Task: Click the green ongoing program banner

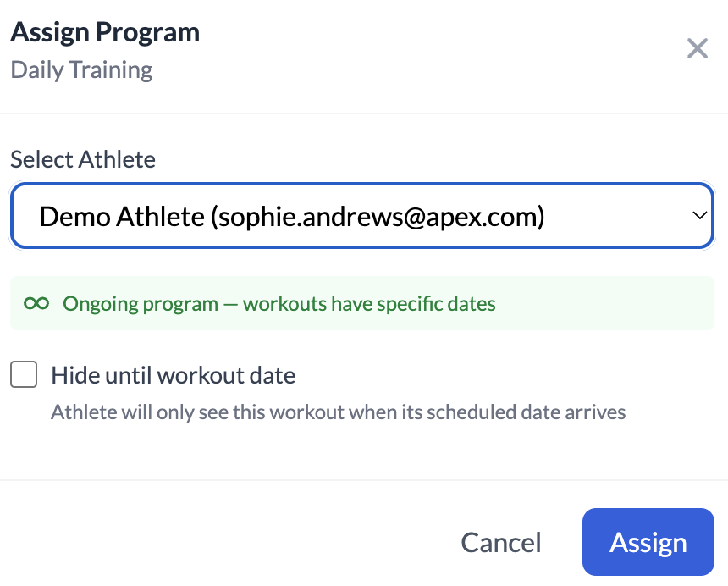Action: click(x=362, y=303)
